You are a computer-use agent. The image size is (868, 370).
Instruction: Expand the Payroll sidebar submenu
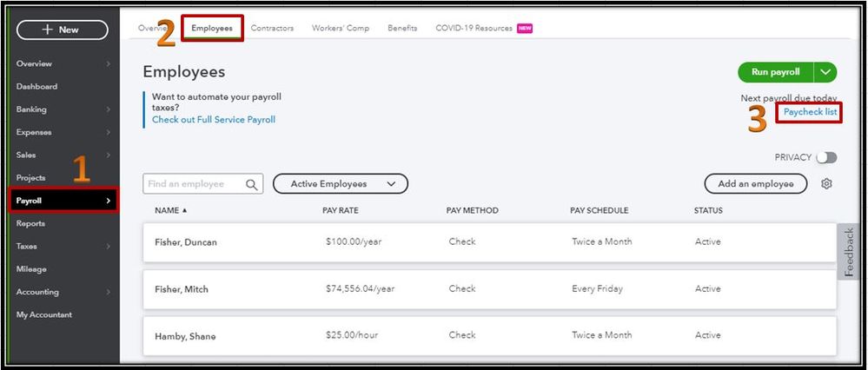pyautogui.click(x=109, y=201)
